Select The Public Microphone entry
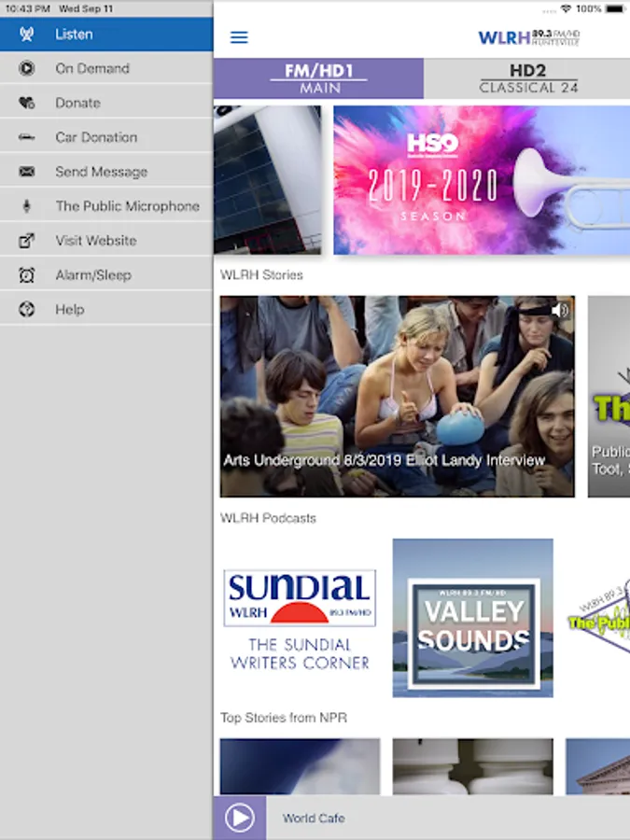630x840 pixels. (106, 206)
